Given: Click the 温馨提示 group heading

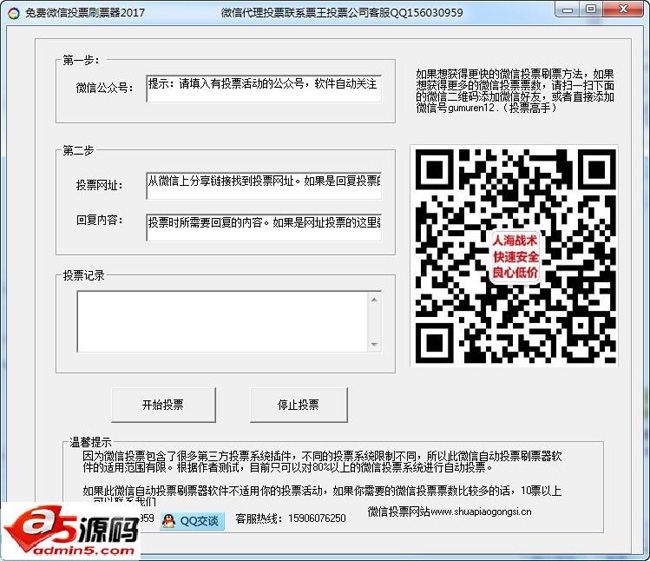Looking at the screenshot, I should click(90, 442).
